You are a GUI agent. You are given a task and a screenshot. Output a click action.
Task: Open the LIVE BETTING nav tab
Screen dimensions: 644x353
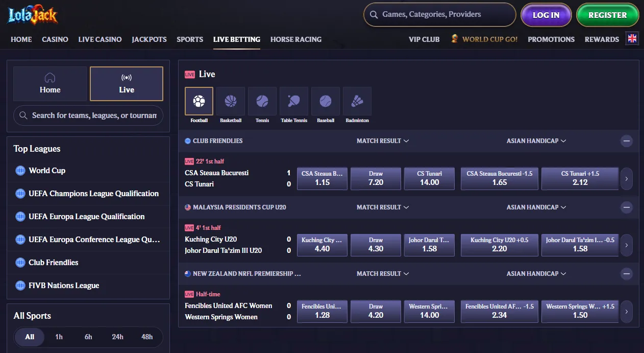237,39
